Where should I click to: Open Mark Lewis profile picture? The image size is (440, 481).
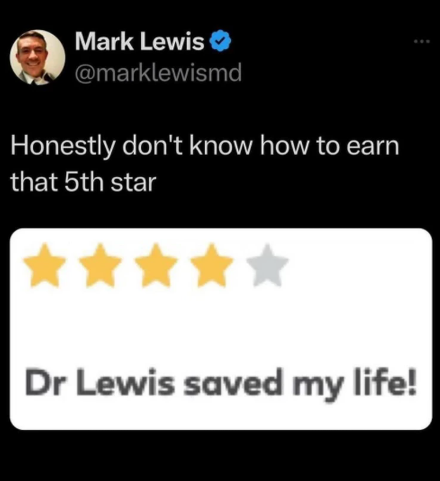(x=37, y=58)
